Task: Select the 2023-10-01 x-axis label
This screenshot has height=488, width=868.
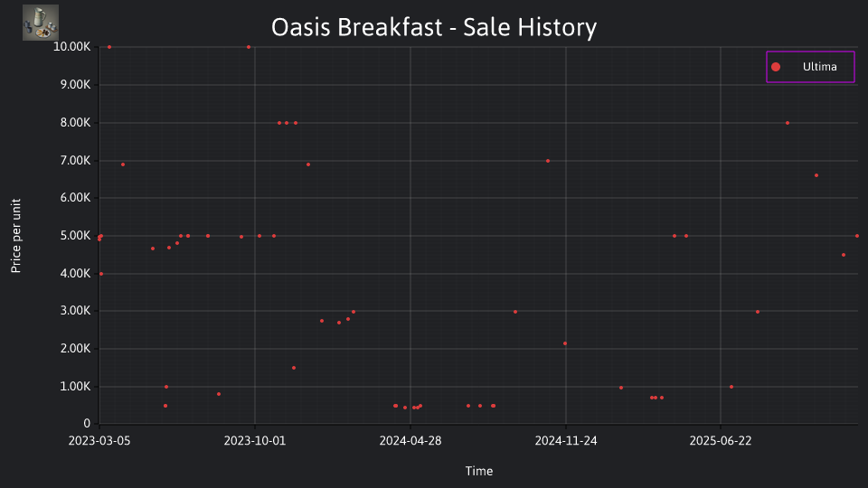Action: click(x=255, y=441)
